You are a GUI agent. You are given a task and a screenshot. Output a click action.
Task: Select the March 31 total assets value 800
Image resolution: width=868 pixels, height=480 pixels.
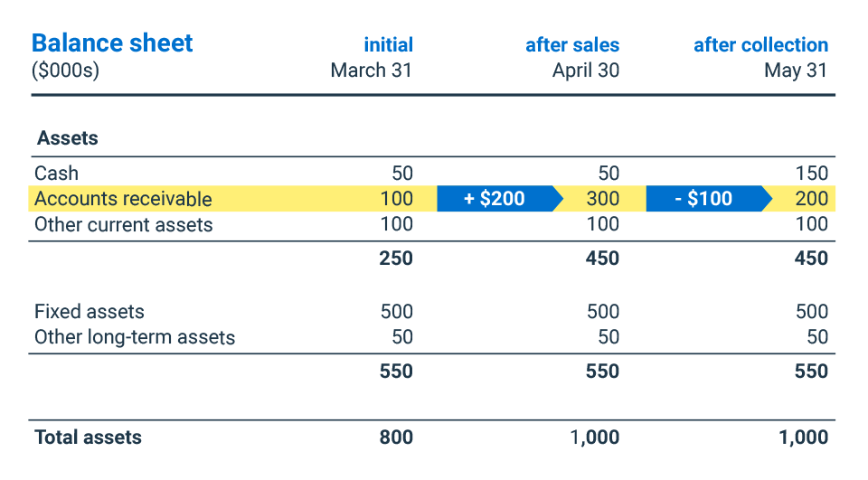[395, 438]
